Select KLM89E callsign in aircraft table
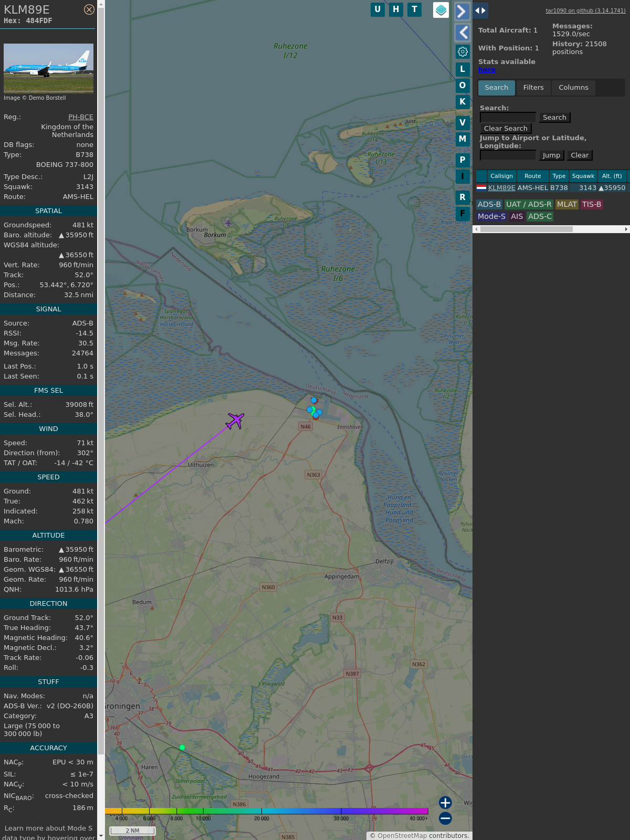Screen dimensions: 630x840 click(x=502, y=188)
